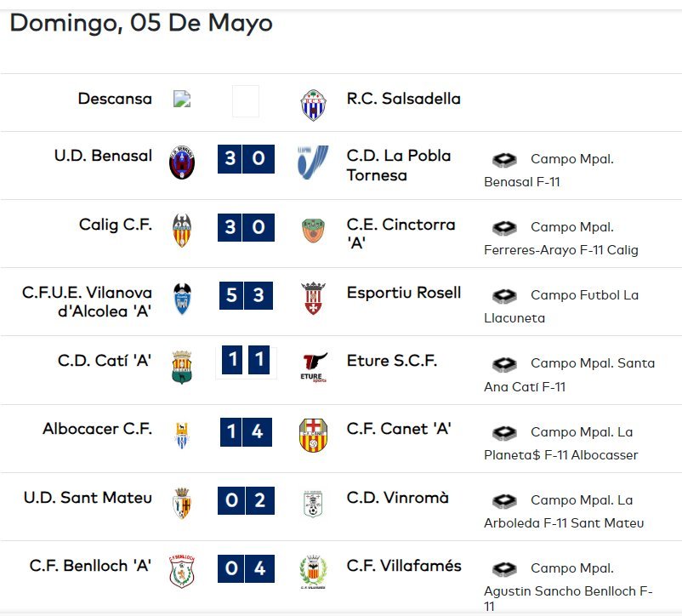Open the Albocacer C.F. team link
This screenshot has width=682, height=616.
[x=98, y=429]
